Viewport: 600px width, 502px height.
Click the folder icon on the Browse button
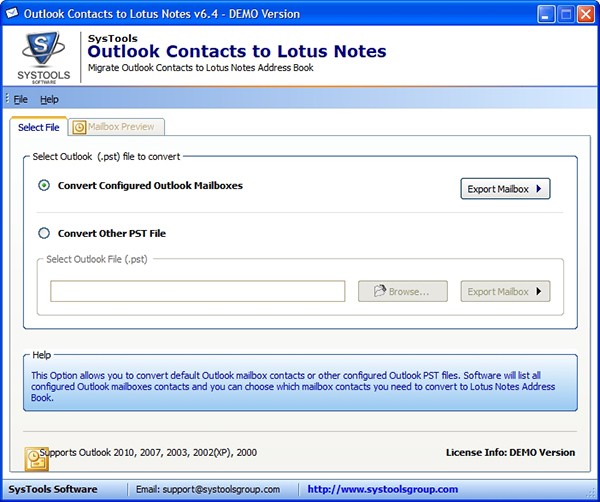[x=379, y=291]
